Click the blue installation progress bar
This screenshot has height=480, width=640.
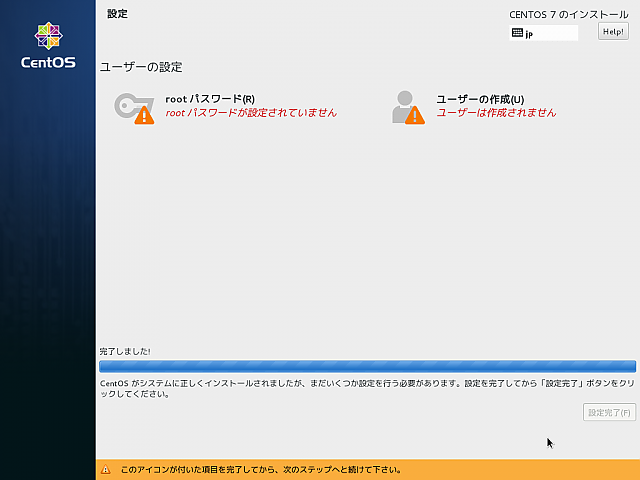[367, 366]
